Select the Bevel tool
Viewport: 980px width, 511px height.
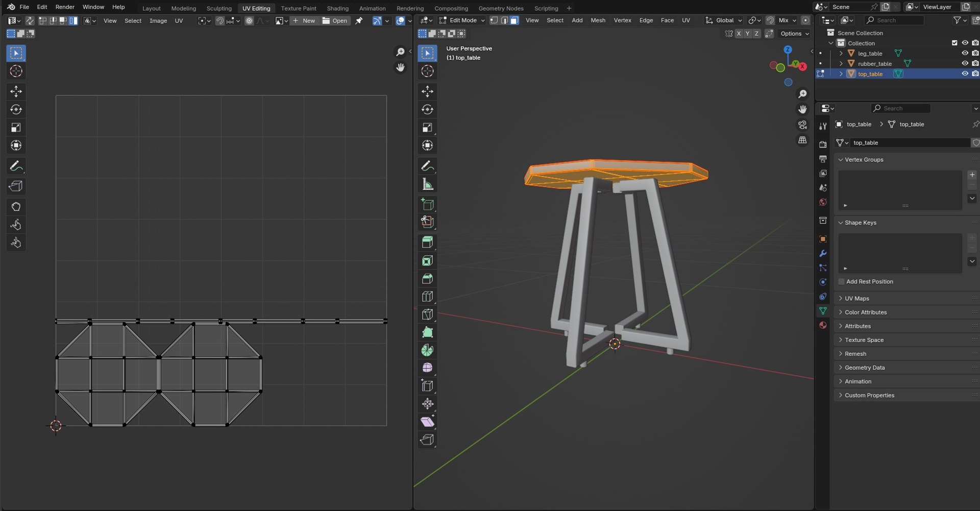point(427,279)
